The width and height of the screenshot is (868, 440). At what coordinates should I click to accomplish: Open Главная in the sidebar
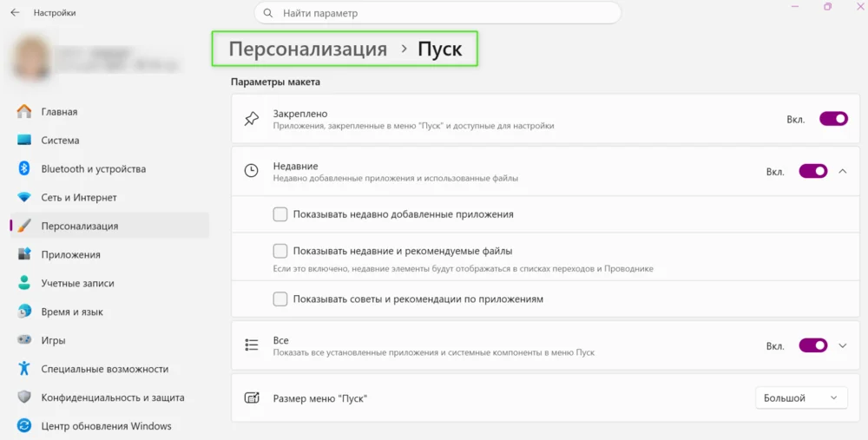coord(109,111)
